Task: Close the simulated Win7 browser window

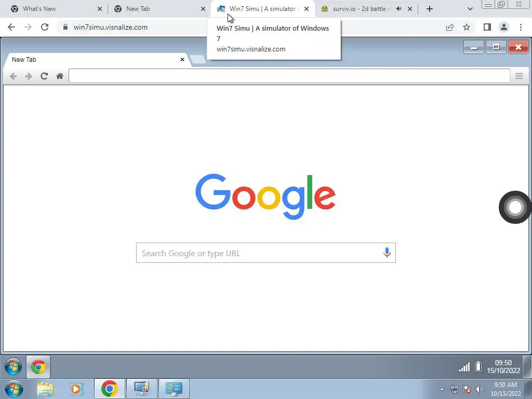Action: point(518,47)
